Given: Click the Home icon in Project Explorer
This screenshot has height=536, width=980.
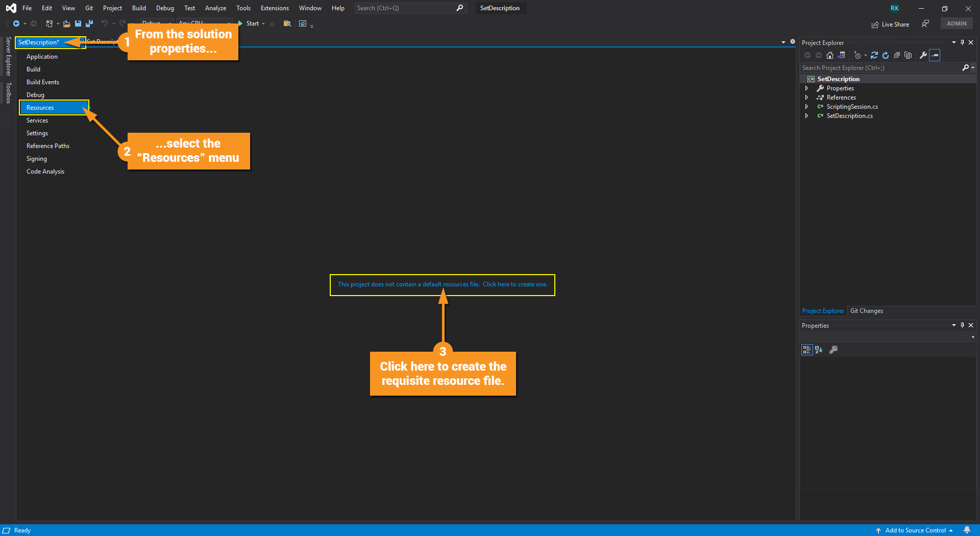Looking at the screenshot, I should coord(830,55).
